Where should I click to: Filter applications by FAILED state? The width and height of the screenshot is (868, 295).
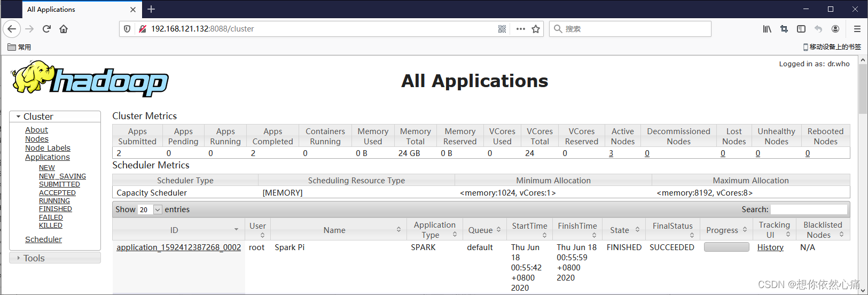(x=51, y=218)
